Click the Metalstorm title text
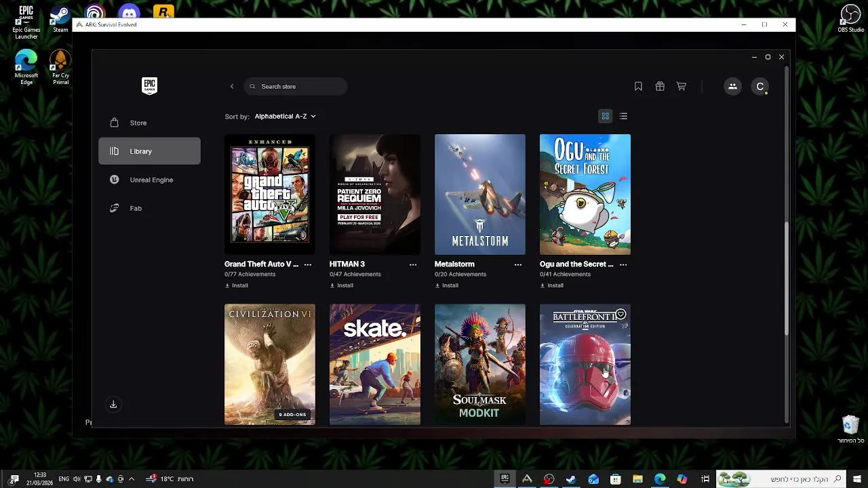Viewport: 868px width, 488px height. pos(454,264)
